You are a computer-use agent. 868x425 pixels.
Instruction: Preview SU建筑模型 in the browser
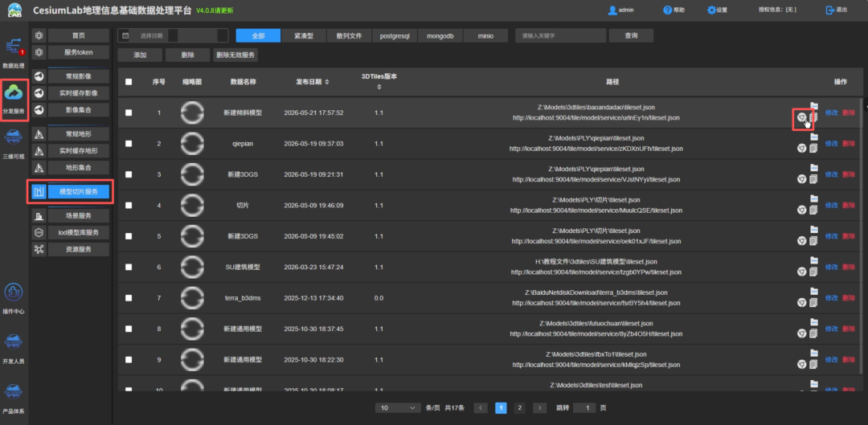click(801, 272)
